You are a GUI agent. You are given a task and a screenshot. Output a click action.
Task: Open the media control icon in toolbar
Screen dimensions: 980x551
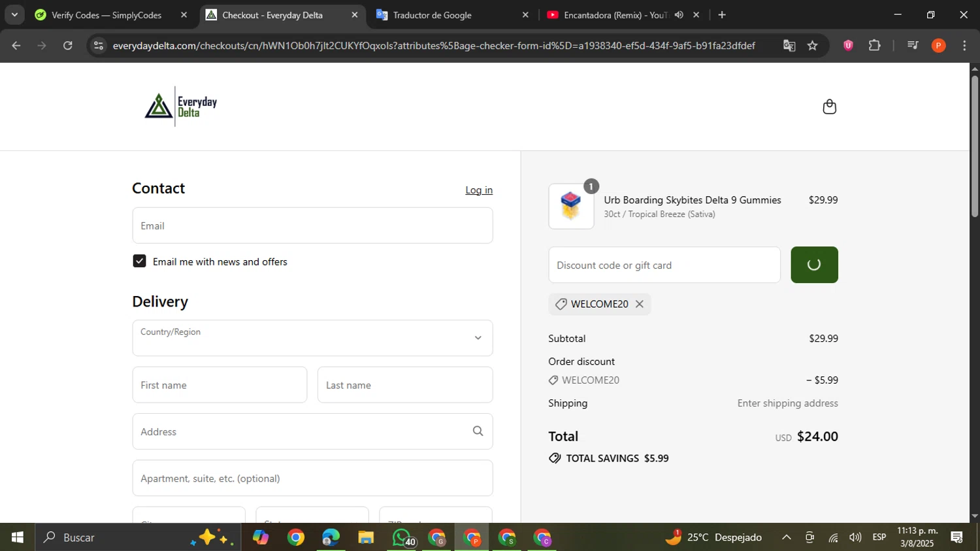coord(913,45)
